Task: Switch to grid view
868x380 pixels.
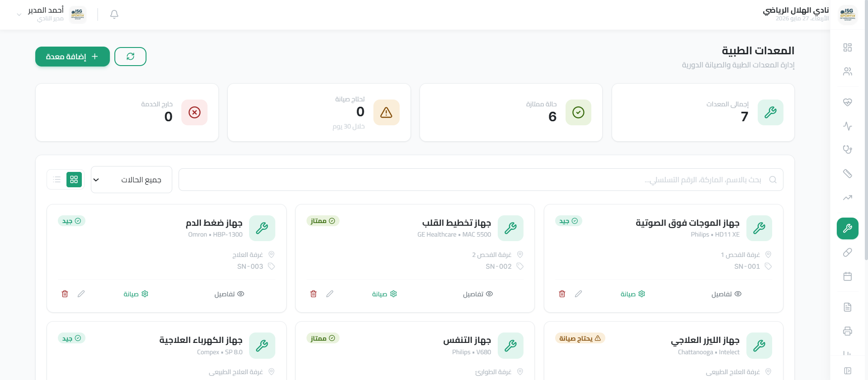Action: 74,180
